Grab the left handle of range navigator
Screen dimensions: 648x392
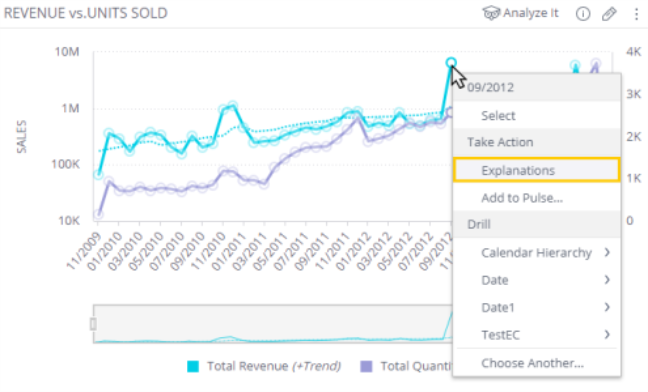93,324
